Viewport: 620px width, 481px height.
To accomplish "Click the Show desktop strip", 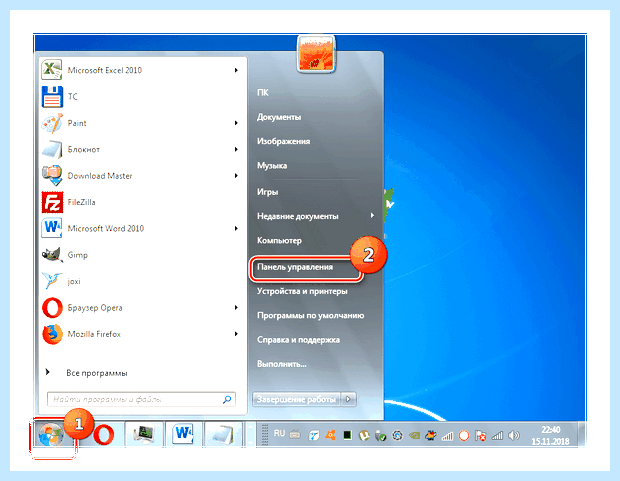I will pyautogui.click(x=582, y=434).
